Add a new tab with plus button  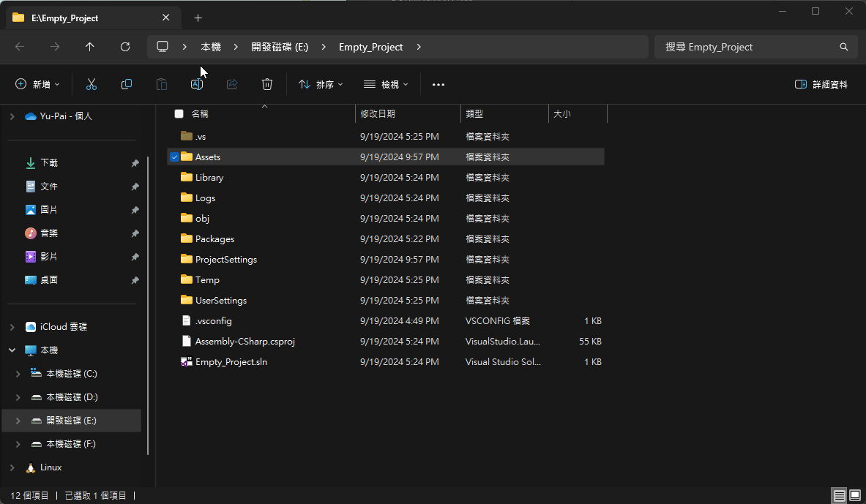198,18
